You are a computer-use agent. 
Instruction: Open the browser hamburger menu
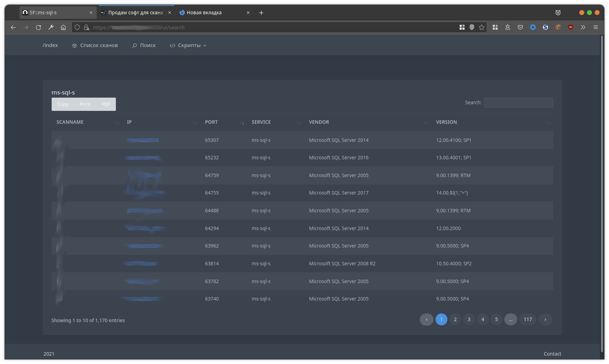[596, 27]
